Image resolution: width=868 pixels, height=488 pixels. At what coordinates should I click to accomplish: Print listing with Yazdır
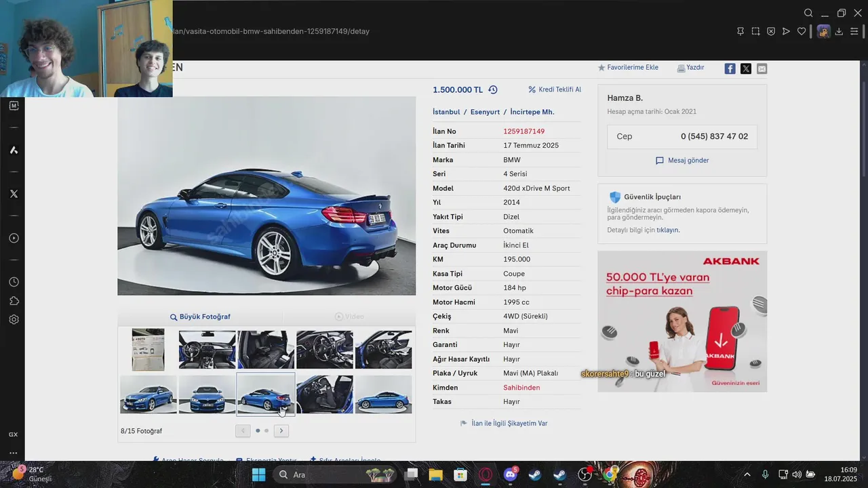point(690,68)
